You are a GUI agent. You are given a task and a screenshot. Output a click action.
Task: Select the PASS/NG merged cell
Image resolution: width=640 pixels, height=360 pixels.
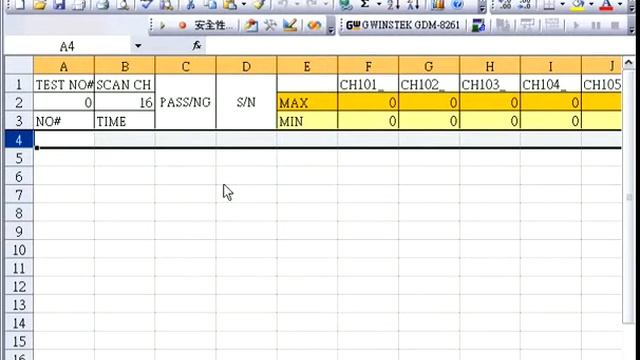click(x=185, y=102)
